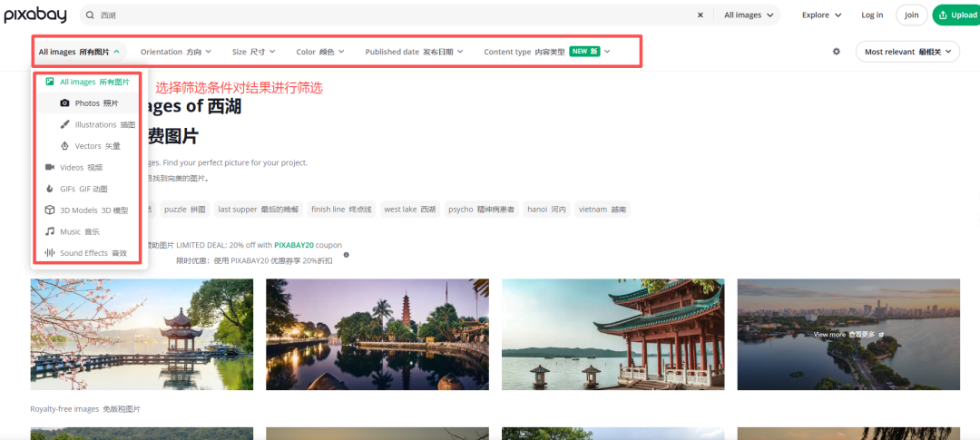This screenshot has height=440, width=980.
Task: Click the All images picture icon in menu
Action: pos(49,82)
